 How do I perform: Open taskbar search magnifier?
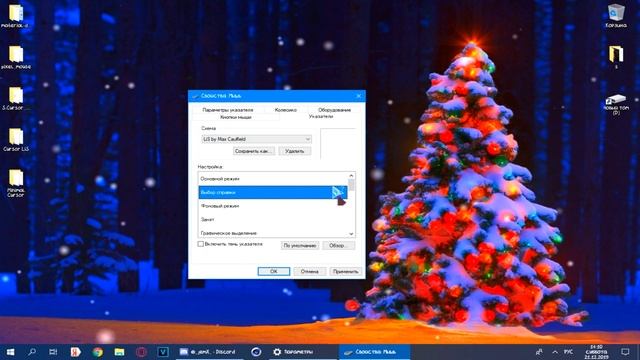point(32,351)
